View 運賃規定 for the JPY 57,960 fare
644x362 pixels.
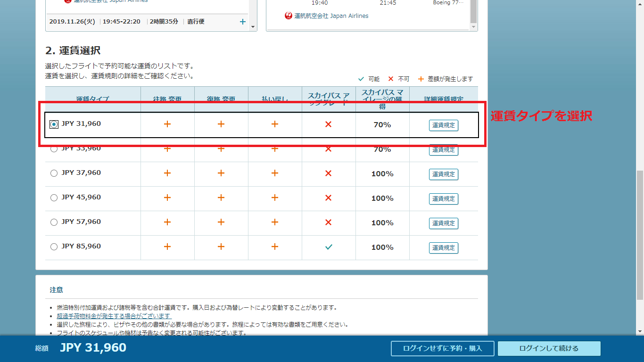pos(444,223)
